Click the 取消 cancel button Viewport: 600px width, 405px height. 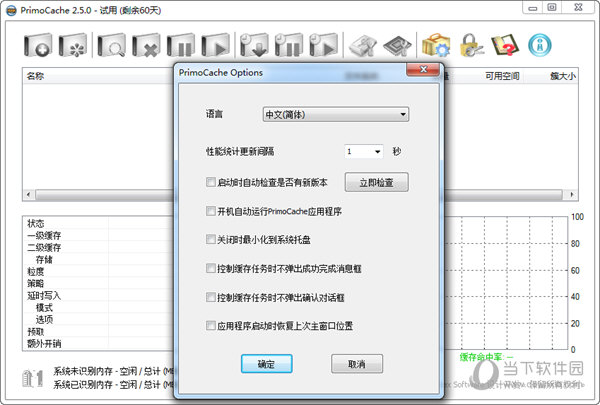pos(357,364)
